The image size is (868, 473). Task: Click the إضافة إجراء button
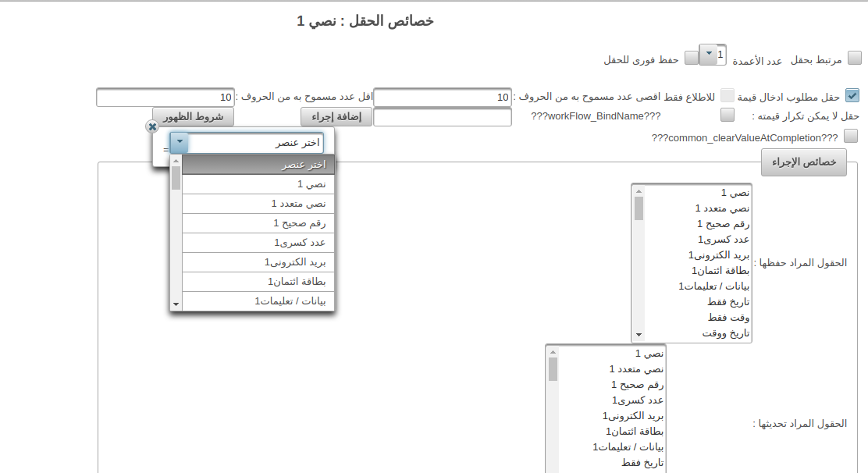click(x=336, y=117)
